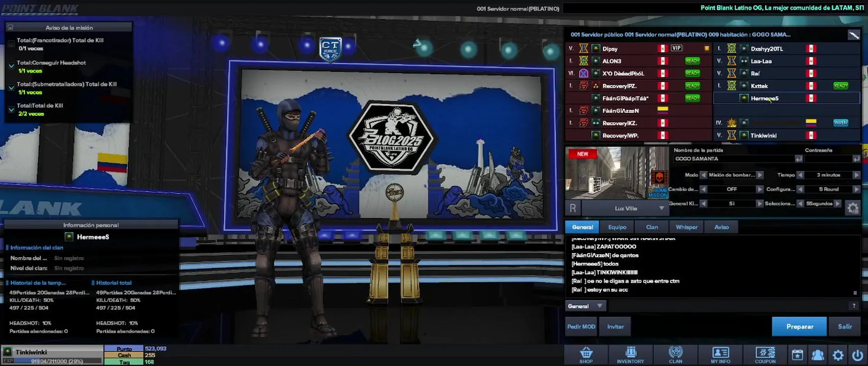Select player HermeeeS in the room list

point(787,98)
